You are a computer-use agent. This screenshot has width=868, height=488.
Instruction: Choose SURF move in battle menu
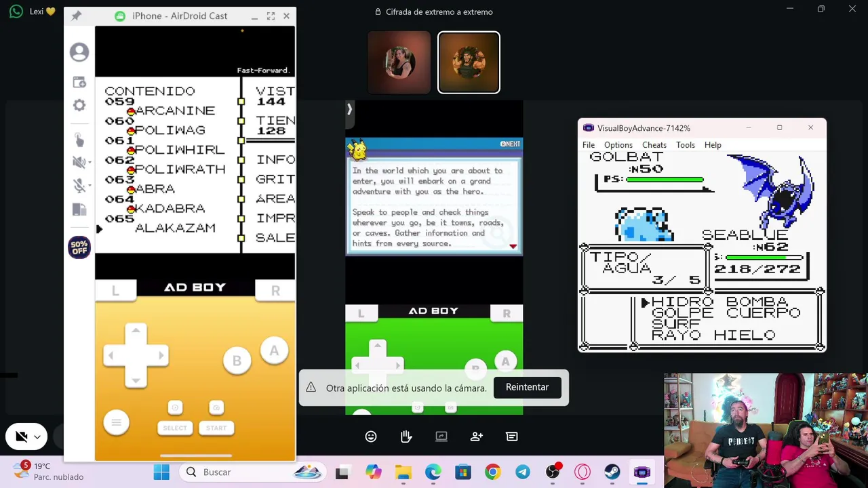pyautogui.click(x=675, y=324)
